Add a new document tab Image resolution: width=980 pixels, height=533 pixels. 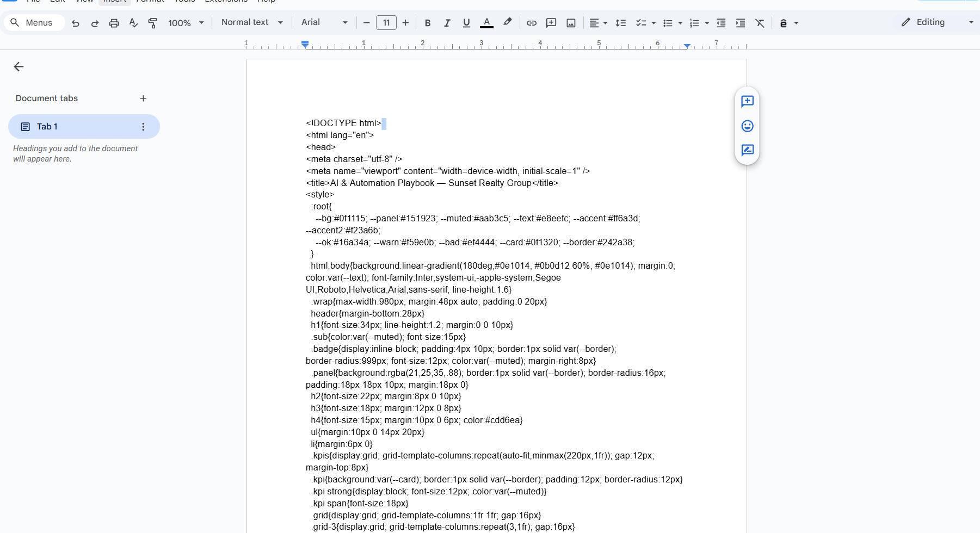143,98
